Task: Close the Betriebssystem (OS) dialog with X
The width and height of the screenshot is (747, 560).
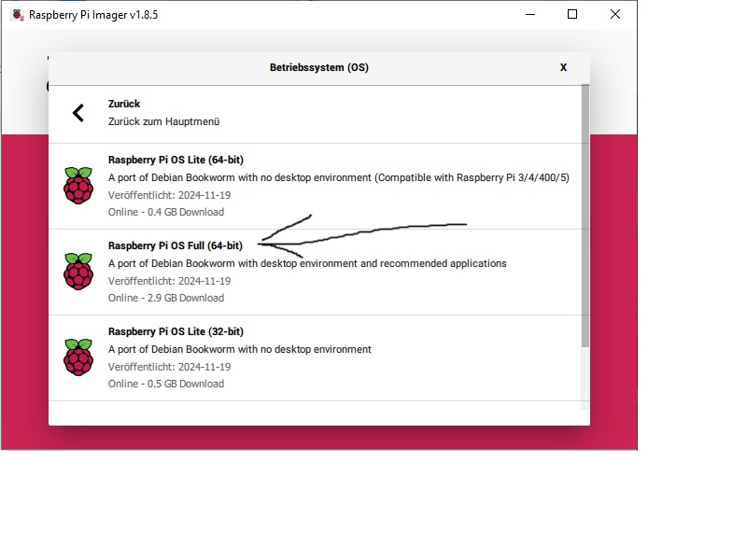Action: pyautogui.click(x=564, y=67)
